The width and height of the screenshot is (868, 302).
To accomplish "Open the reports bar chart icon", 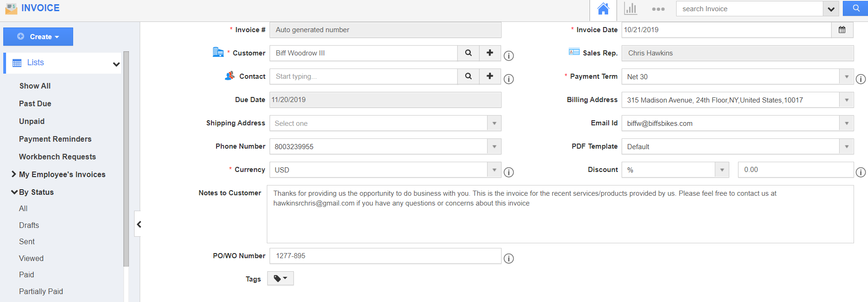I will [631, 9].
